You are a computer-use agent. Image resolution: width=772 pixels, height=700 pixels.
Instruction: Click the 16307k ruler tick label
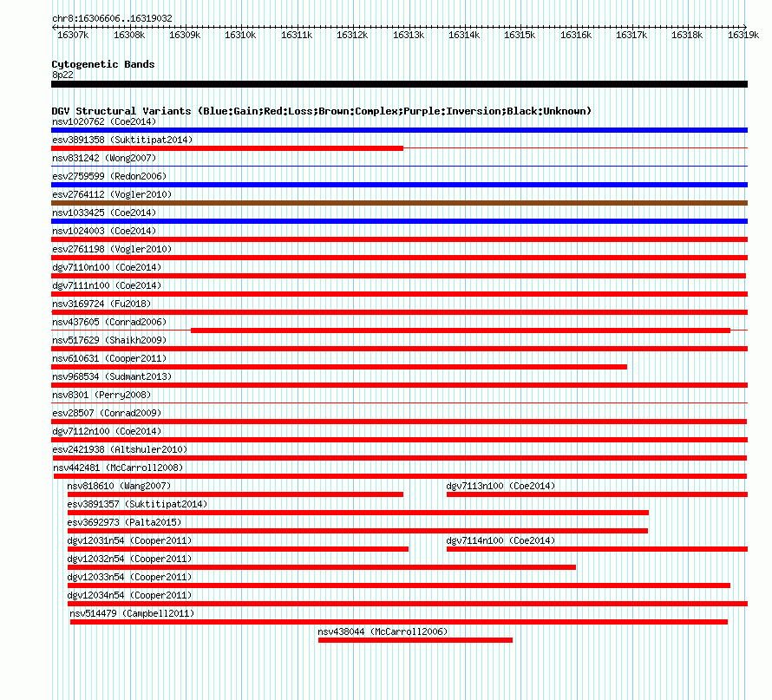(x=73, y=35)
